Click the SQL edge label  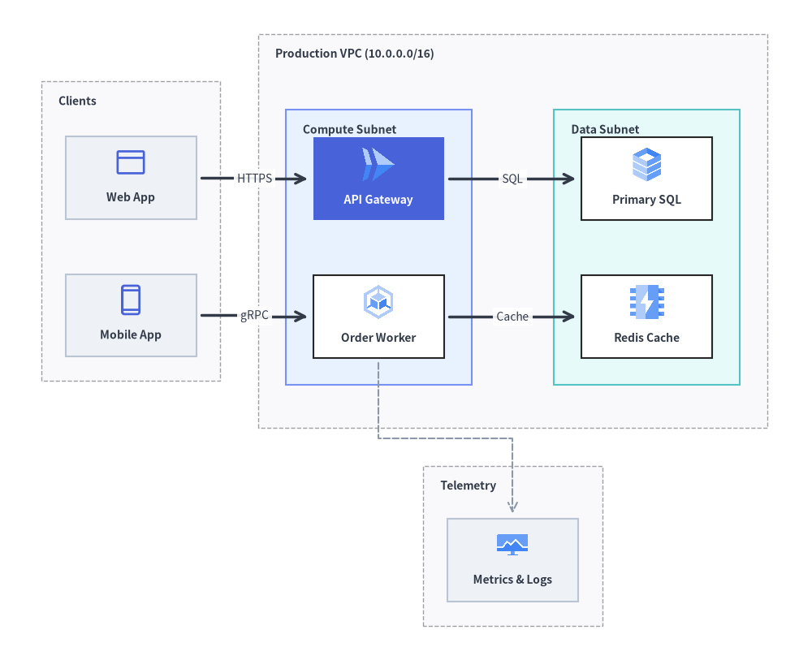click(x=512, y=179)
